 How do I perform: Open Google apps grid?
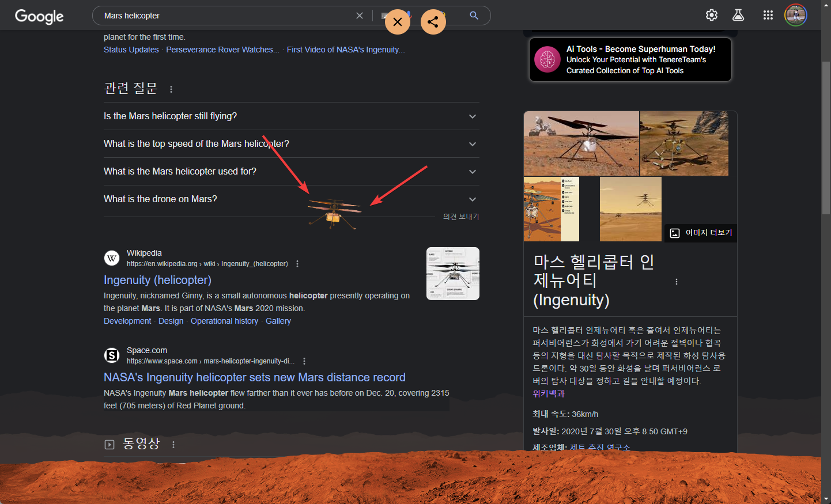click(x=768, y=15)
